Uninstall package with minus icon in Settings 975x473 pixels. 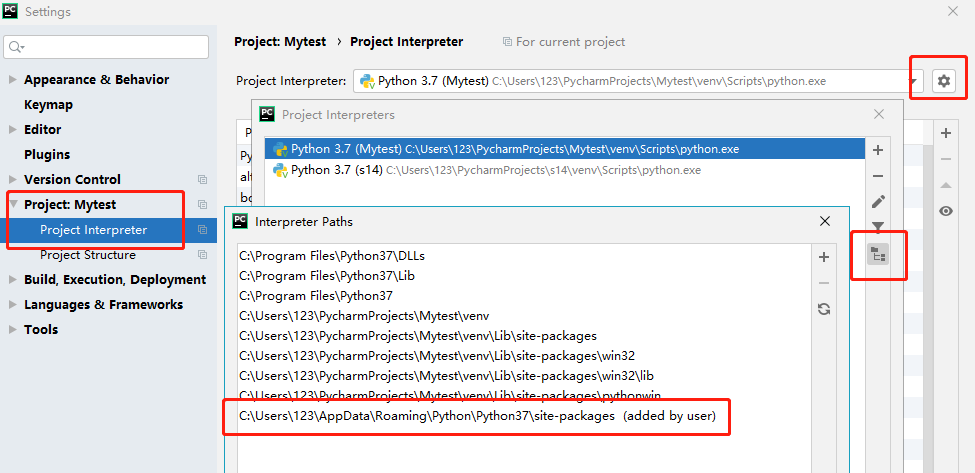[x=946, y=159]
